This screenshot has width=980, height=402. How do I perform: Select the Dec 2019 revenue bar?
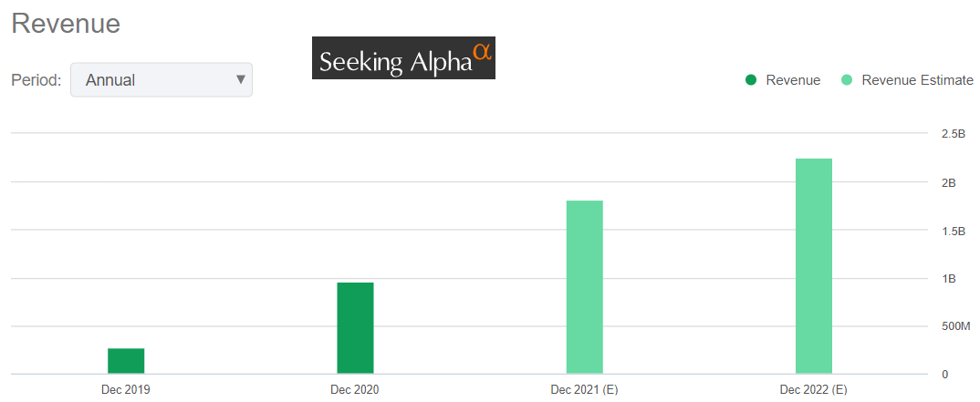[126, 361]
